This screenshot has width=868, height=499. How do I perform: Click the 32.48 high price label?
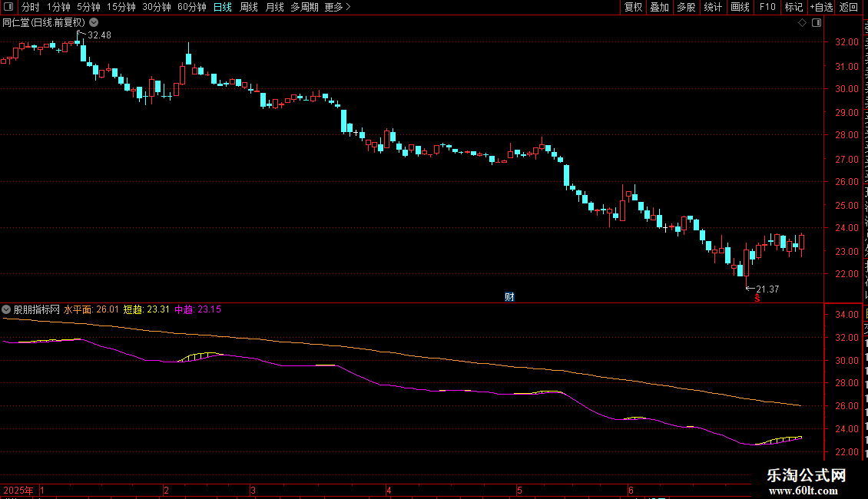100,35
